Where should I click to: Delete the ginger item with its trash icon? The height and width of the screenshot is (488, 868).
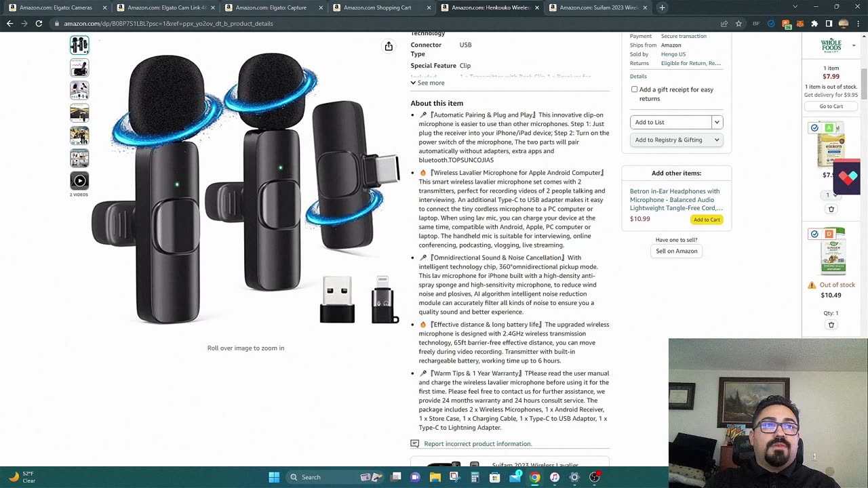[831, 325]
